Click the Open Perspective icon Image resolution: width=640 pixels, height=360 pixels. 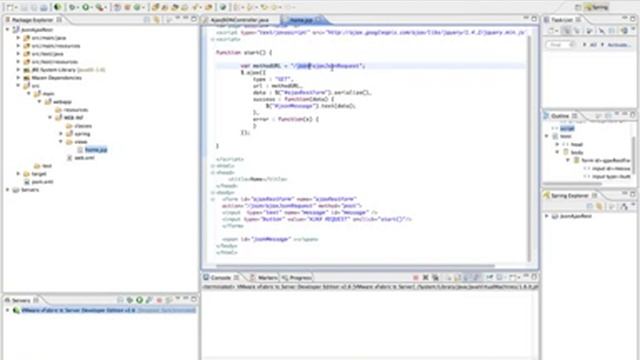coord(578,7)
